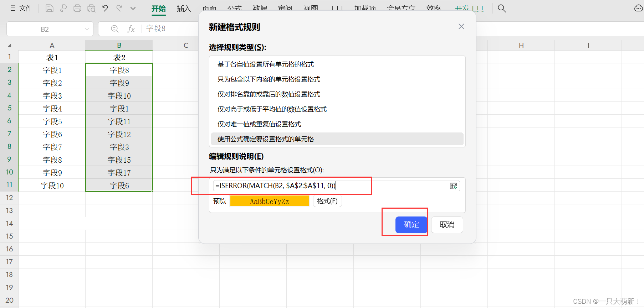Select rule type 只为包含以下内容的单元格设置格式
The width and height of the screenshot is (644, 308).
point(337,79)
